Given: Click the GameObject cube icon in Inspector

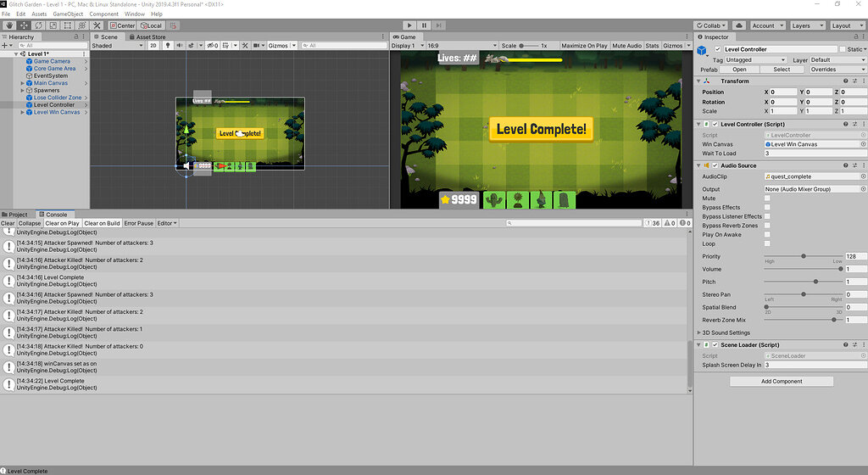Looking at the screenshot, I should click(702, 50).
